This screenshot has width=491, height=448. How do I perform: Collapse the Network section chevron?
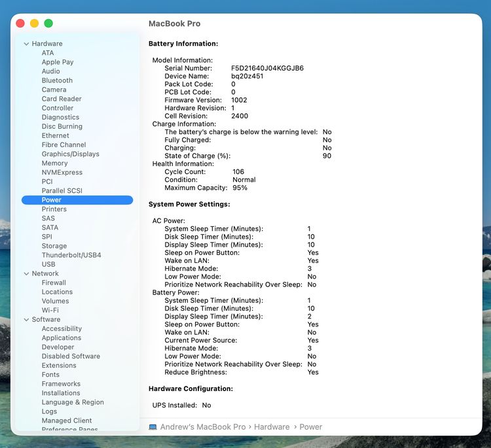[26, 274]
